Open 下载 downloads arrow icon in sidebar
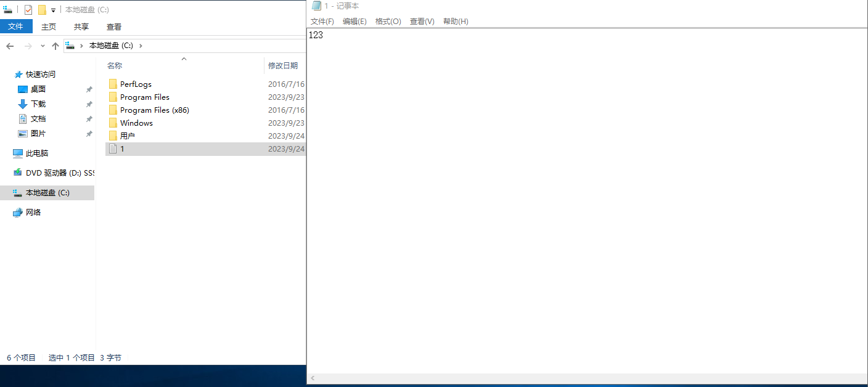 tap(23, 104)
